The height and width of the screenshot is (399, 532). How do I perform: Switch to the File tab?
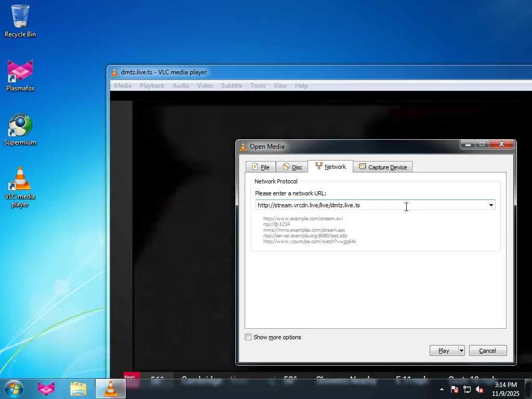[x=261, y=167]
